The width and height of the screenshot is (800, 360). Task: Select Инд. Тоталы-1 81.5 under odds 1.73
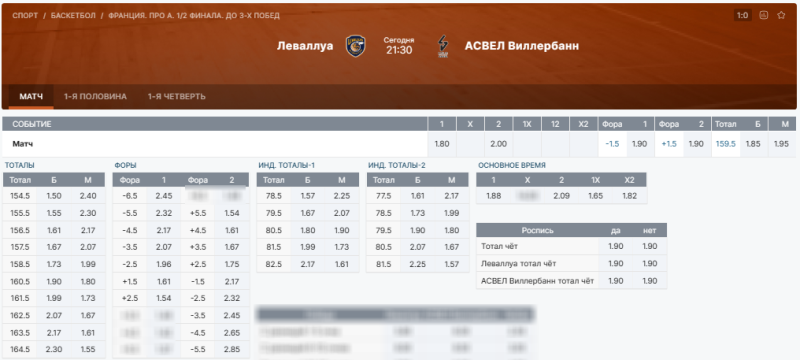342,247
